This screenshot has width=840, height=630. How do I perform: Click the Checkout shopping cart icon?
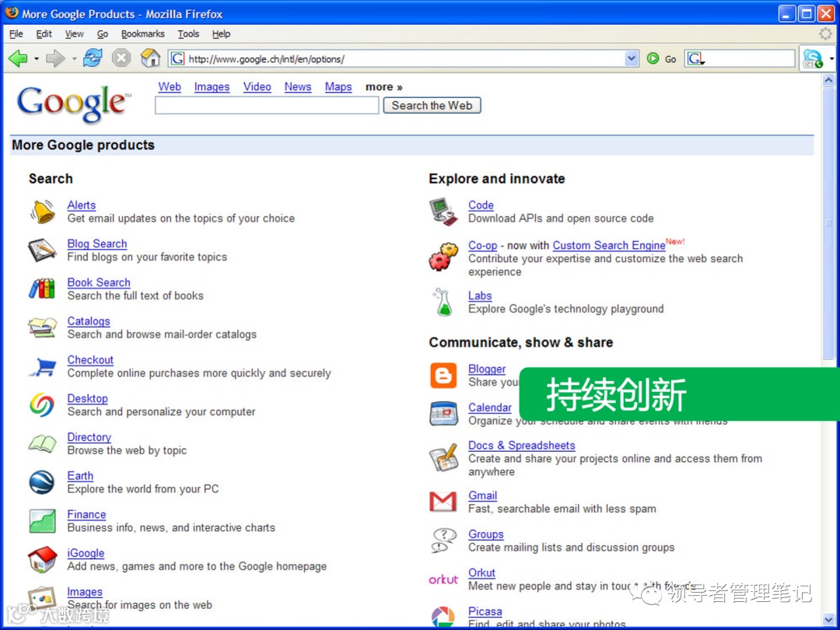42,367
